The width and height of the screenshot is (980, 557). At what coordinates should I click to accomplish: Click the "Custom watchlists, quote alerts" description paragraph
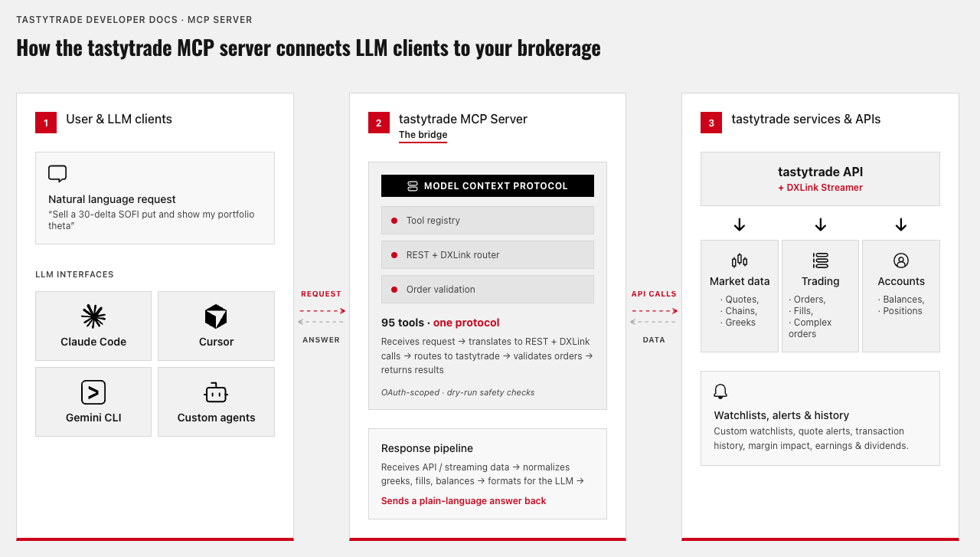tap(811, 438)
